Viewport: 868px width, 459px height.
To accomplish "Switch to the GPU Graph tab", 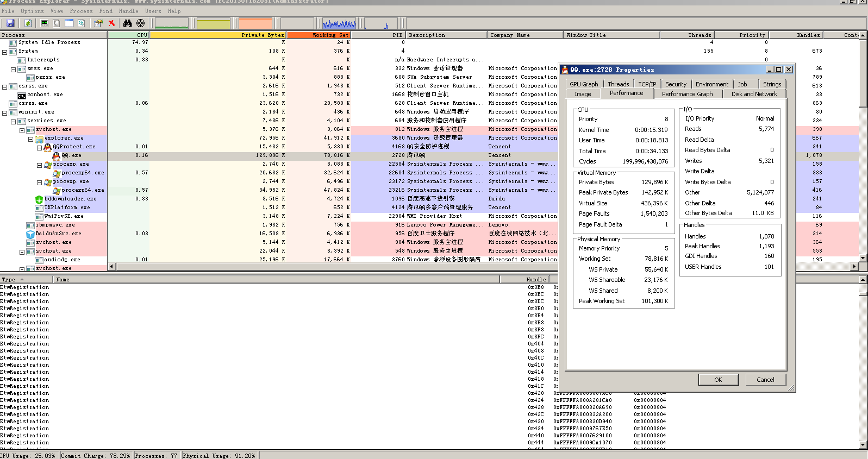I will point(584,84).
